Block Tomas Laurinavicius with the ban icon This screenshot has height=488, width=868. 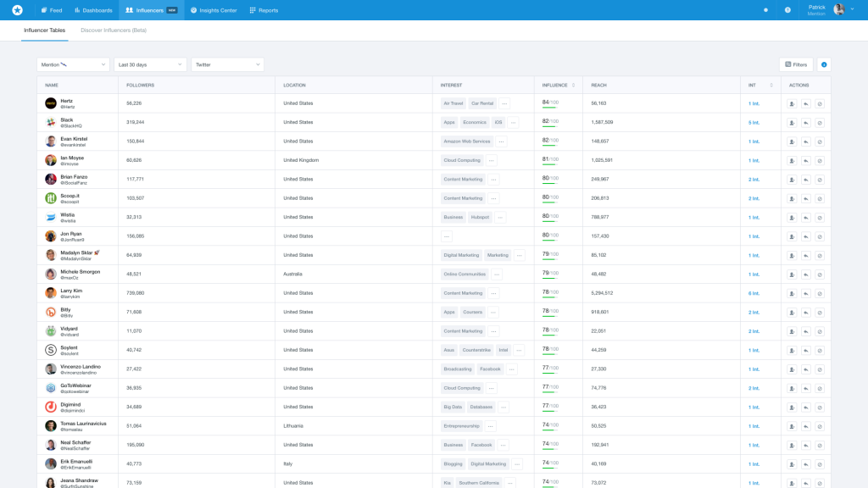[820, 427]
